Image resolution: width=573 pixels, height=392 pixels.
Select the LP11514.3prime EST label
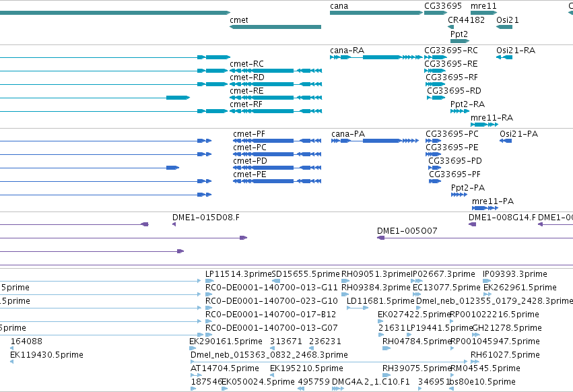click(x=238, y=274)
